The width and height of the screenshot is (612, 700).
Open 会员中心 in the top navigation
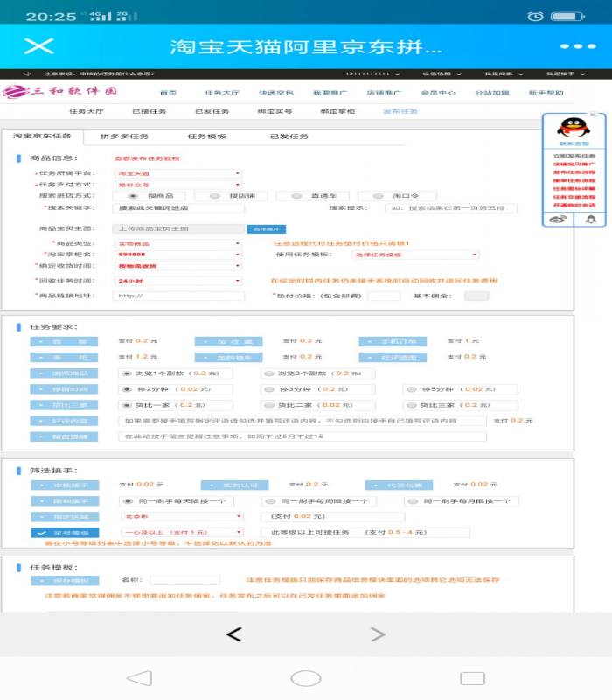click(x=437, y=92)
